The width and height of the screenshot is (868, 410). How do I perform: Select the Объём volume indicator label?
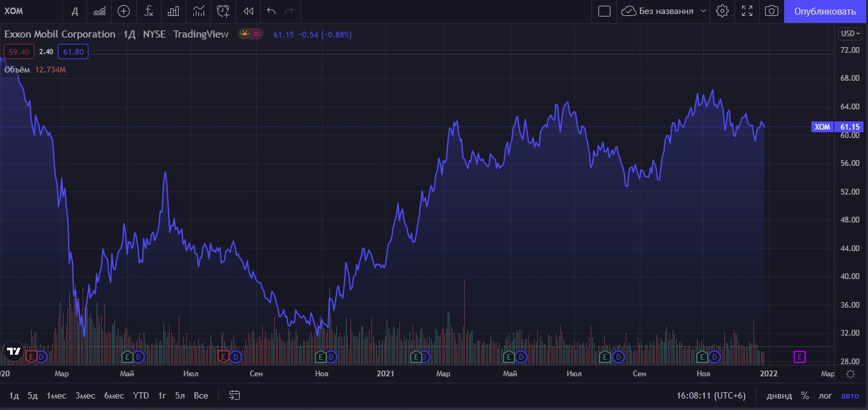[18, 69]
